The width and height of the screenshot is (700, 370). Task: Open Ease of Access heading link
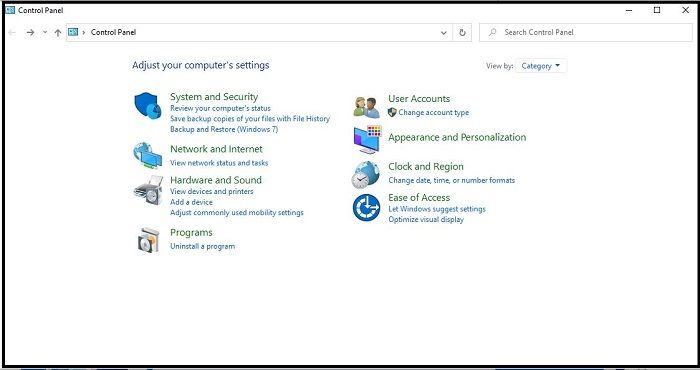pos(419,198)
